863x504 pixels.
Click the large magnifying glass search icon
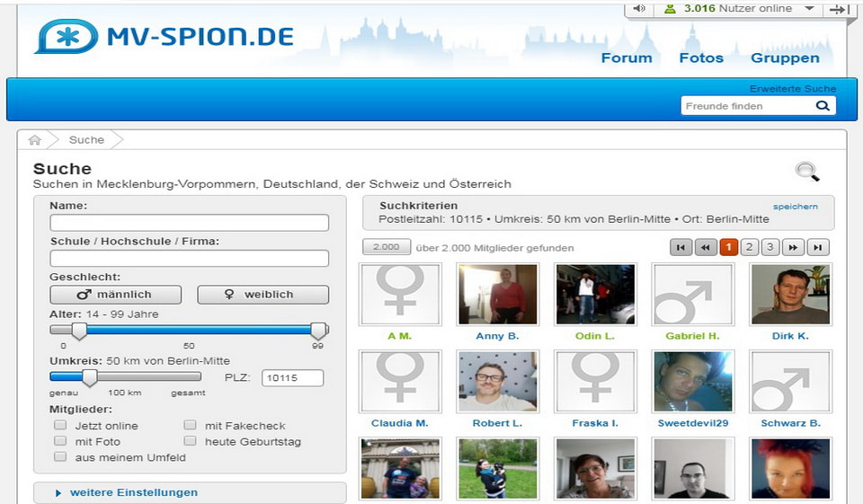coord(807,172)
